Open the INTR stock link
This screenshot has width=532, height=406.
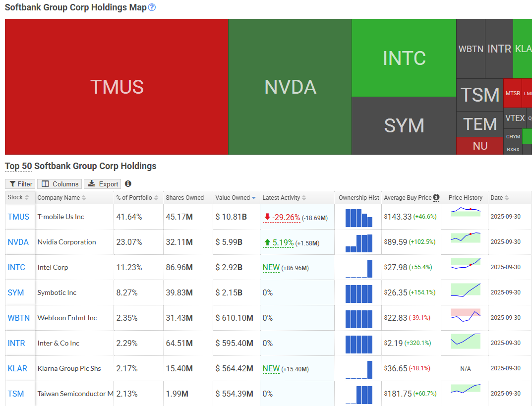[16, 343]
